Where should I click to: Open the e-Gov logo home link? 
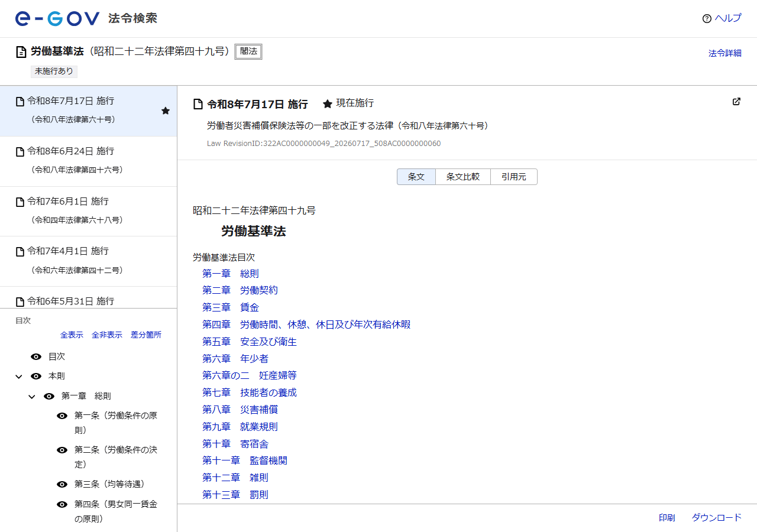86,18
